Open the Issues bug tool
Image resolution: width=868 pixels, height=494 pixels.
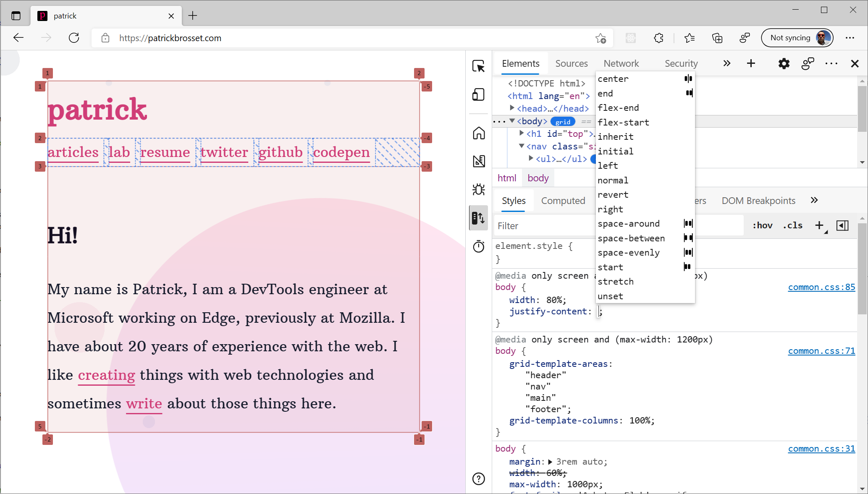tap(478, 189)
